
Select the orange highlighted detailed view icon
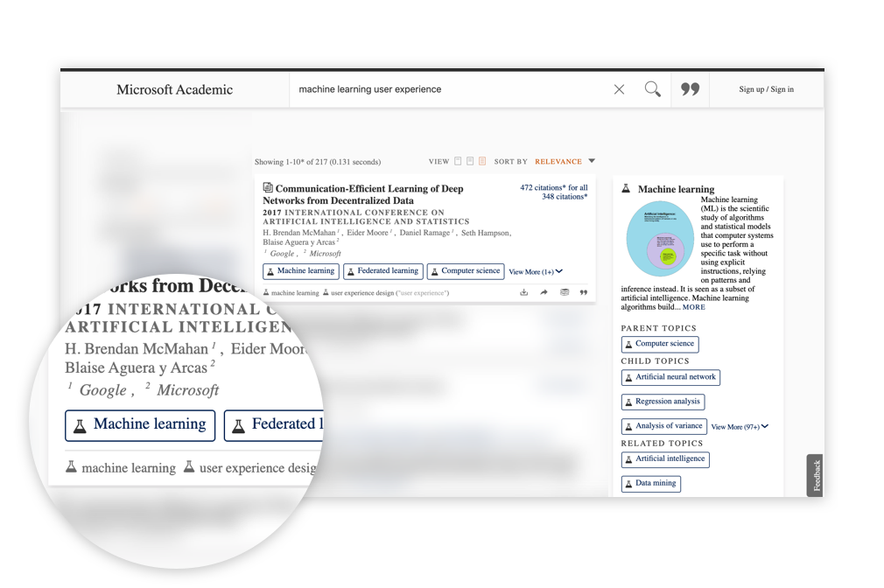click(482, 161)
